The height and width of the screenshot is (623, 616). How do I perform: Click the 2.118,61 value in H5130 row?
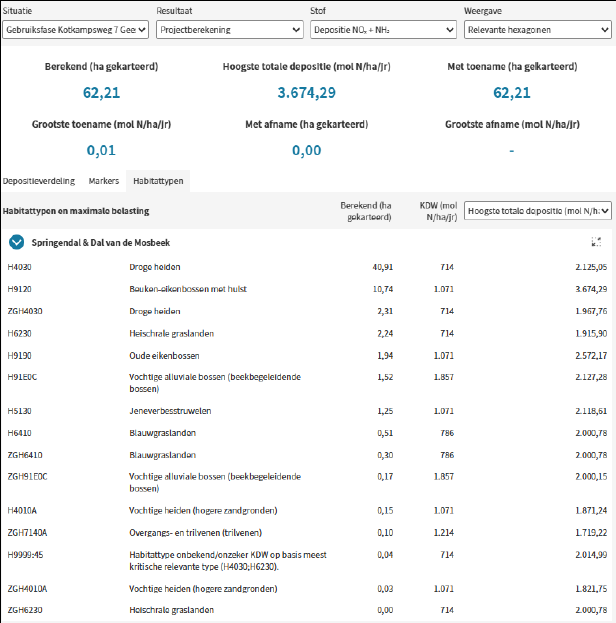tap(591, 411)
